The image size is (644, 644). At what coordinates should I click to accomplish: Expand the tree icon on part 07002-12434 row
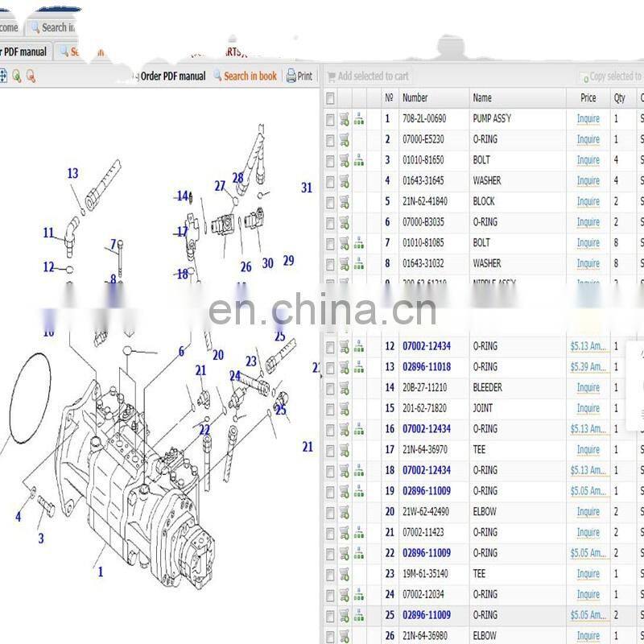pyautogui.click(x=359, y=345)
